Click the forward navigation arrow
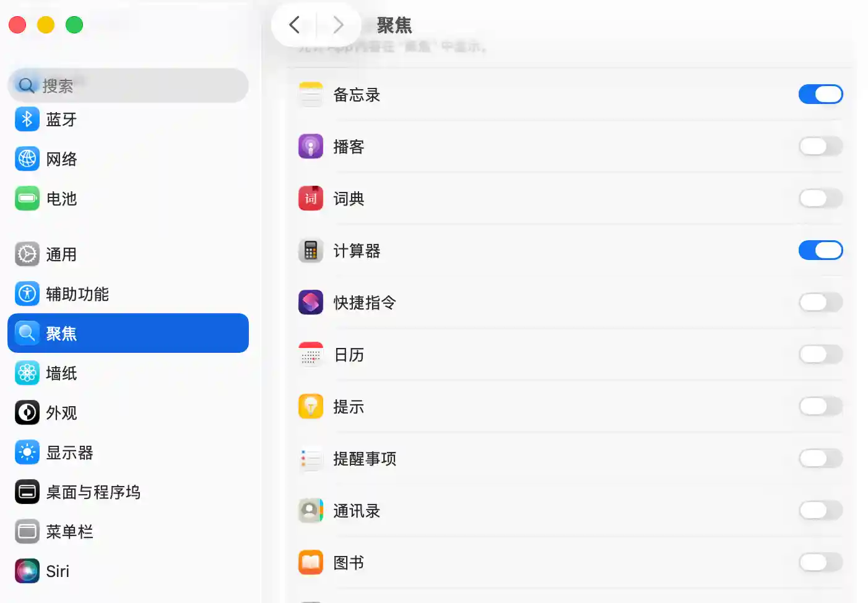The width and height of the screenshot is (868, 603). [338, 25]
